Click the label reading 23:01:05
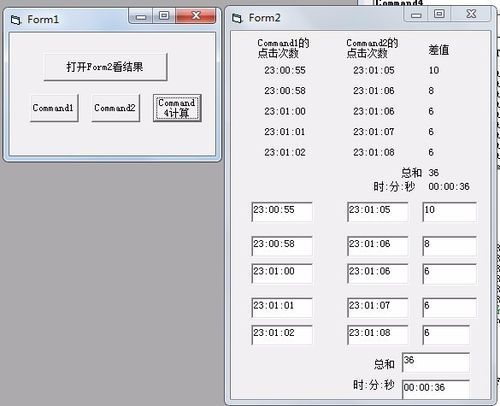Image resolution: width=500 pixels, height=406 pixels. [374, 70]
